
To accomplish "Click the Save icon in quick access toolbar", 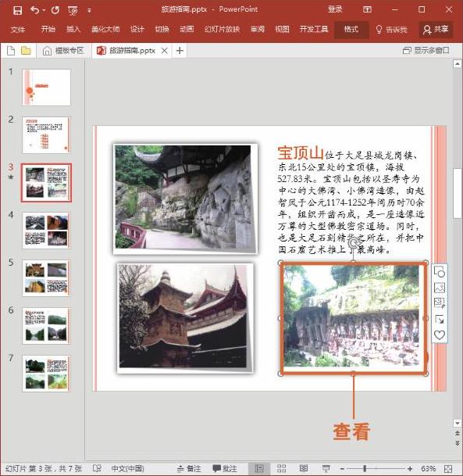I will point(18,10).
